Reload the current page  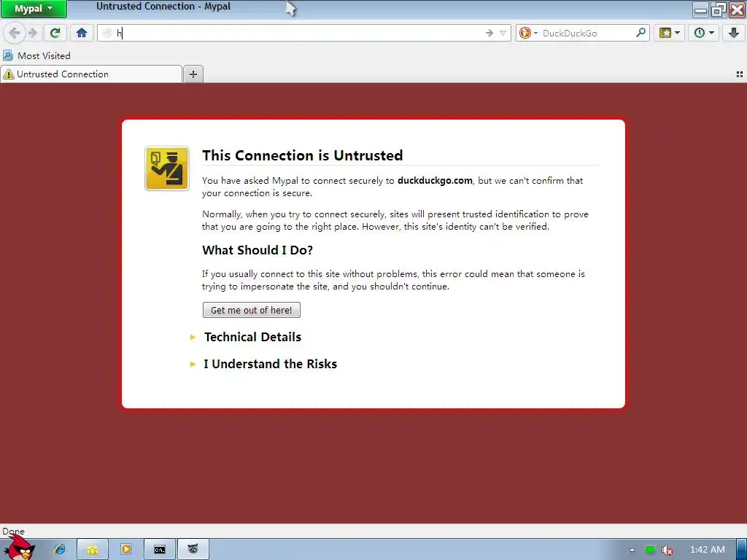[55, 33]
